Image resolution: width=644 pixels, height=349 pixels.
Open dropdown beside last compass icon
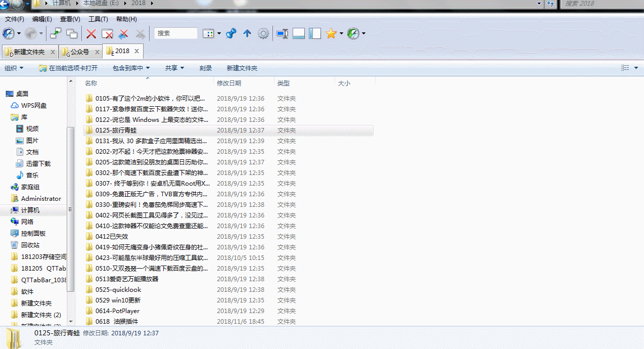coord(363,34)
